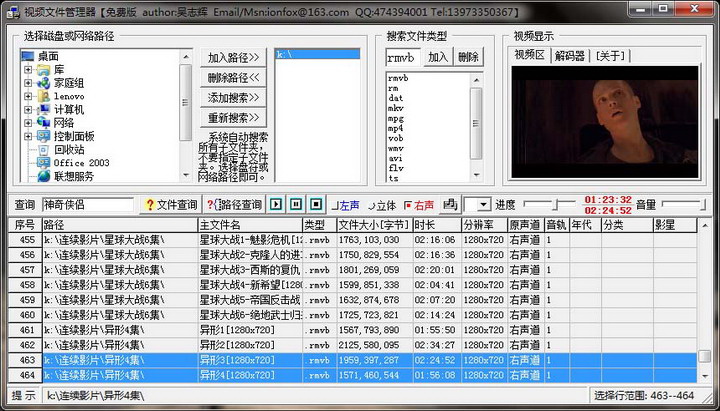Screen dimensions: 720x411
Task: Click Add Path (加入路径>>) button
Action: coord(233,58)
